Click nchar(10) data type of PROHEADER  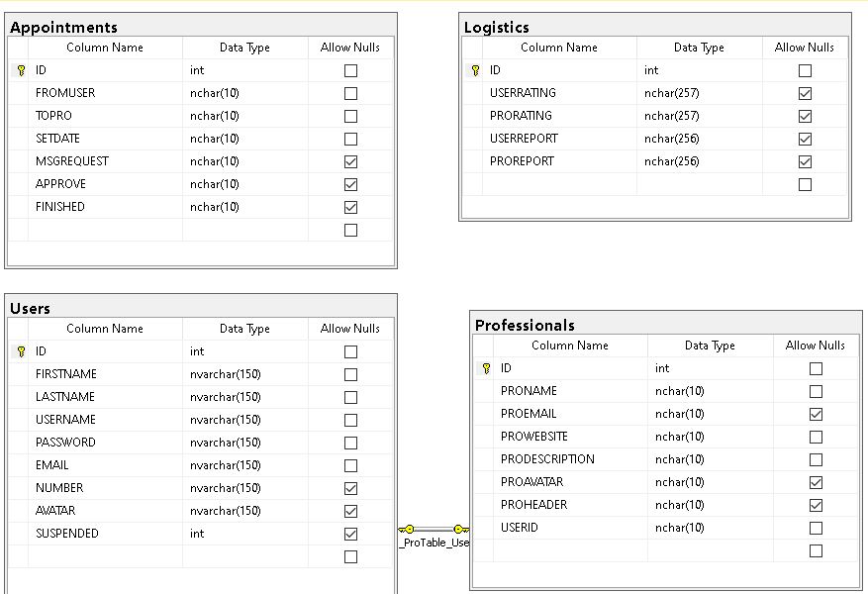[x=679, y=505]
